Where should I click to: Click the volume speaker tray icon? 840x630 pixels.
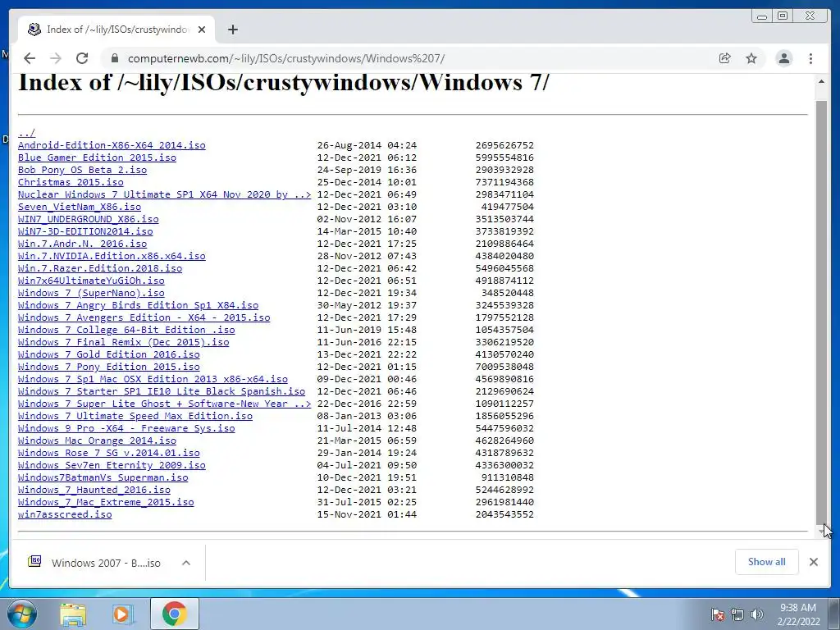(x=757, y=614)
